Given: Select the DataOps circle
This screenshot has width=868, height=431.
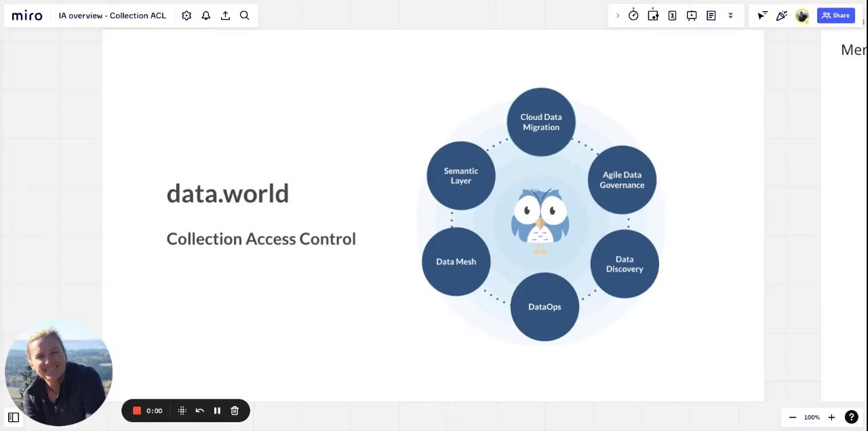Looking at the screenshot, I should (x=545, y=307).
